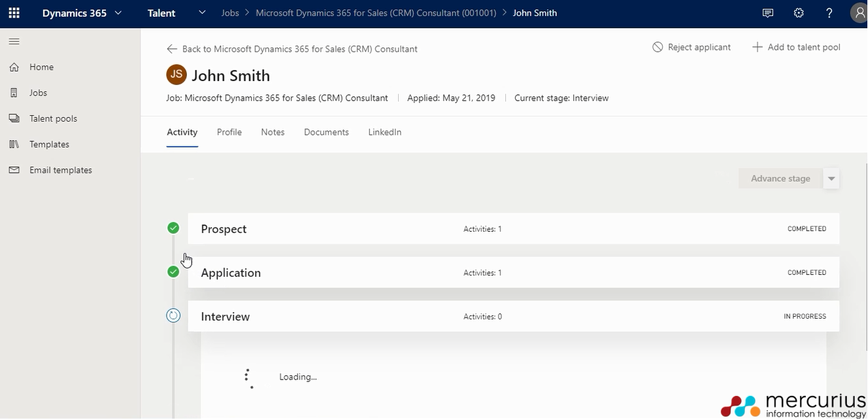
Task: Open the Talent module dropdown chevron
Action: click(x=202, y=13)
